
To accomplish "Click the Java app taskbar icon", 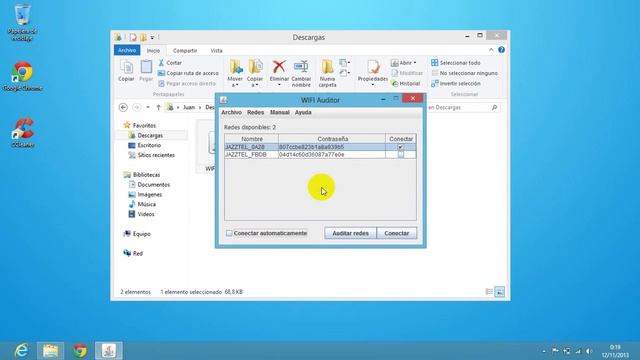I will coord(109,351).
